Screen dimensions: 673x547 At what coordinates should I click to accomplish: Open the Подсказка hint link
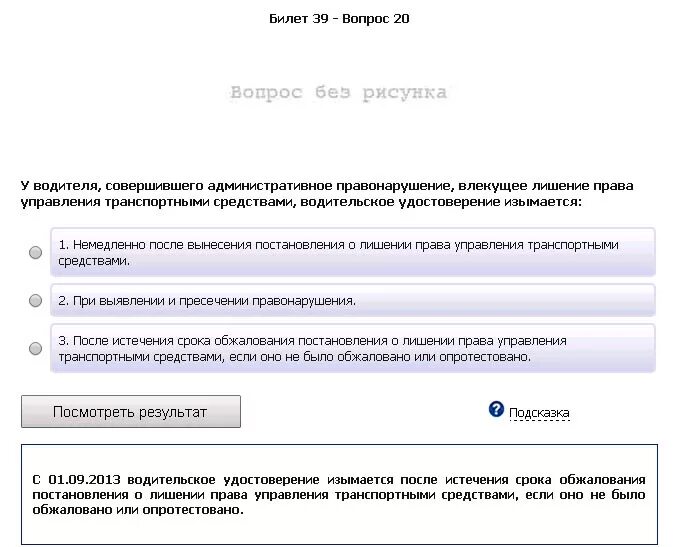[x=539, y=413]
